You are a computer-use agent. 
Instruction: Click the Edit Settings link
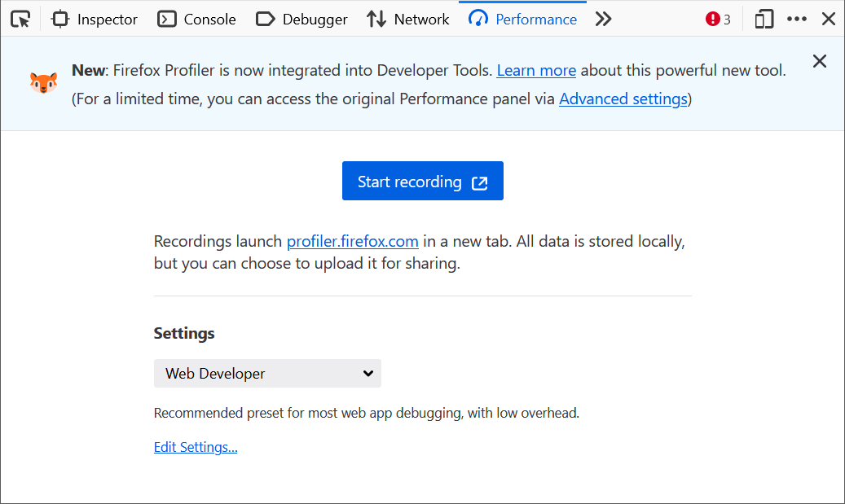(196, 447)
